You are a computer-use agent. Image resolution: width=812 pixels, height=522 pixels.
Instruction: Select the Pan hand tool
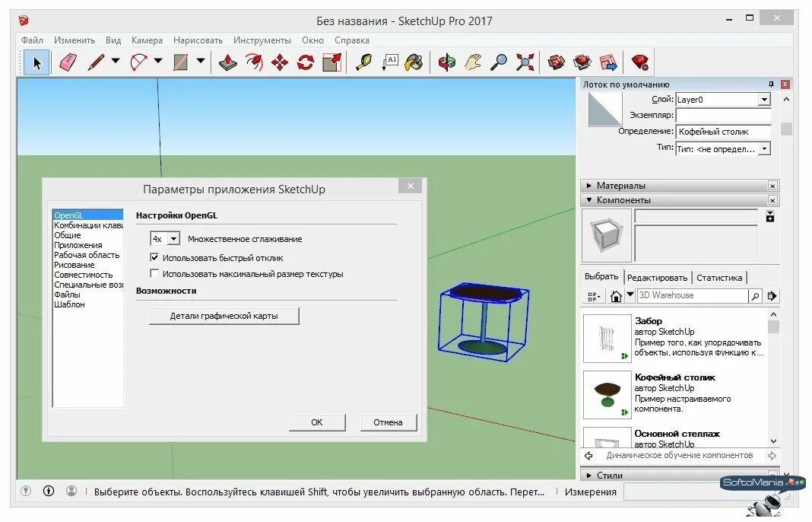tap(473, 62)
